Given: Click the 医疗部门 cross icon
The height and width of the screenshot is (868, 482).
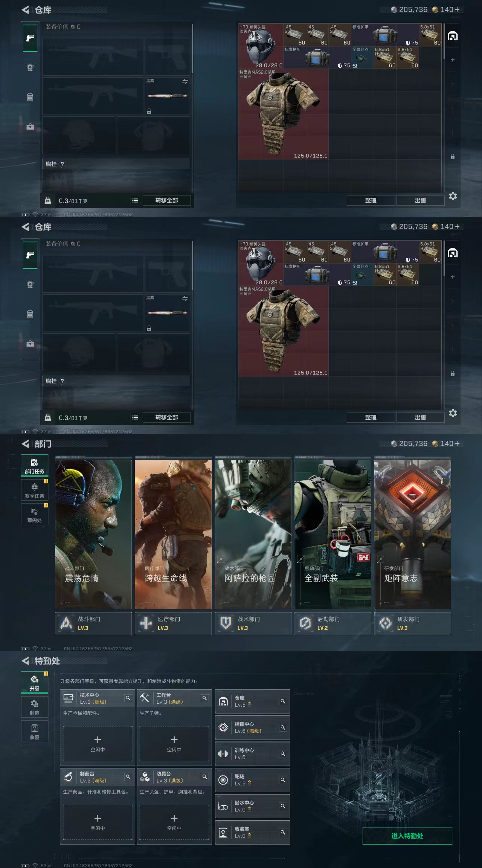Looking at the screenshot, I should click(x=146, y=623).
